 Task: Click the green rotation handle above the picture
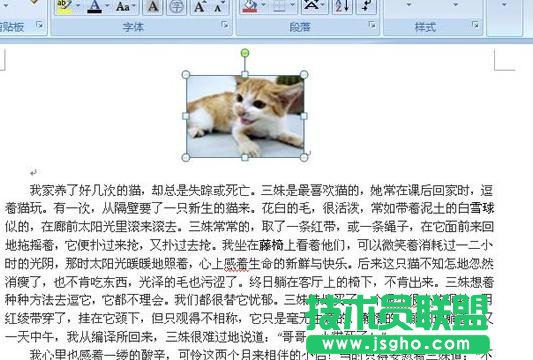245,53
